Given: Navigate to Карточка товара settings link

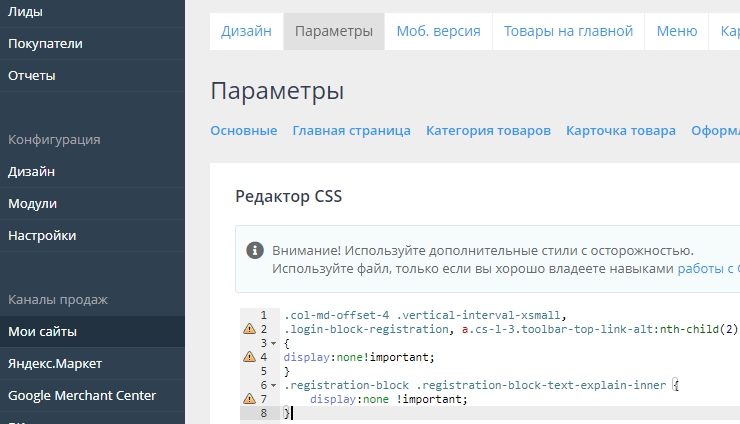Looking at the screenshot, I should click(620, 130).
